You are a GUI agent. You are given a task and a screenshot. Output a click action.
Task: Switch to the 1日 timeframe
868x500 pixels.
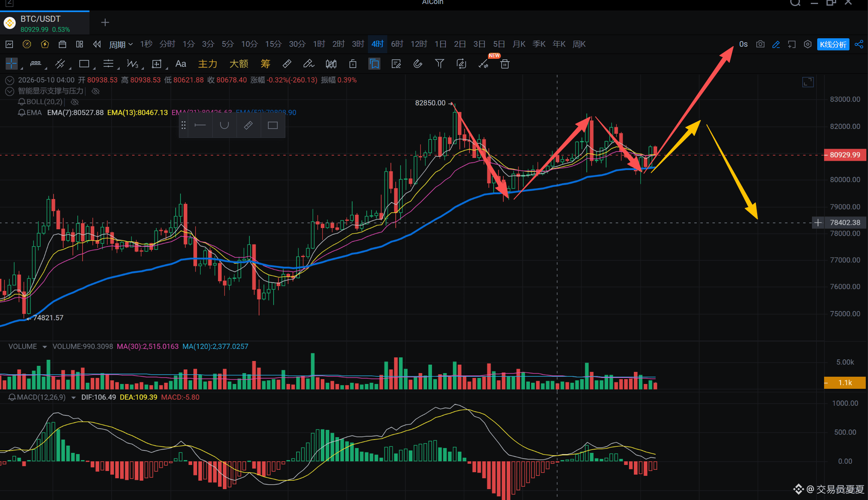[440, 44]
